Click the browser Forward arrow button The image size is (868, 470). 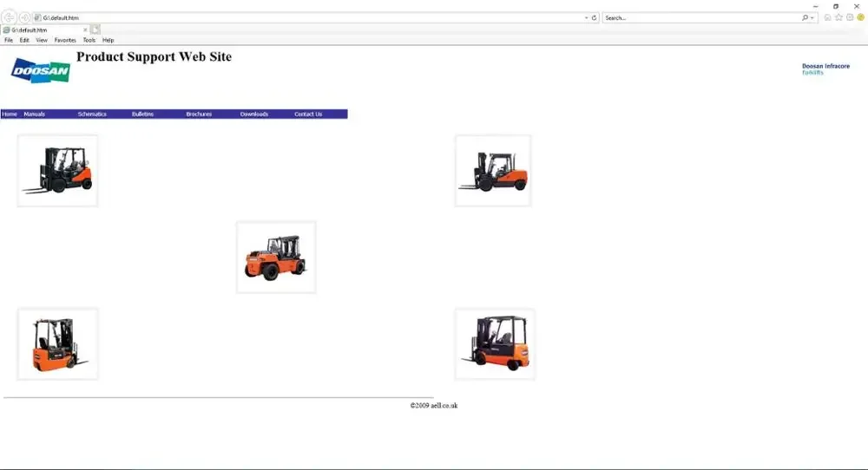[x=24, y=17]
